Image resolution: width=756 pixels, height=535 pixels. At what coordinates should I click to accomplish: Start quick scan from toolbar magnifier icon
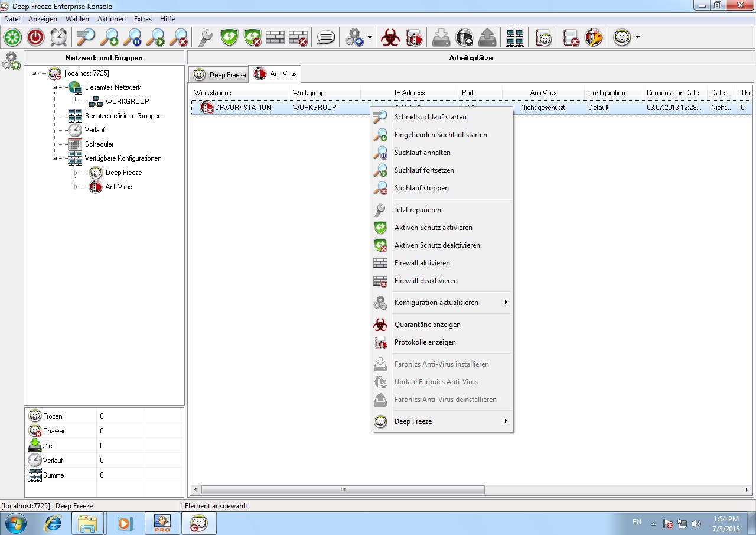[x=86, y=38]
